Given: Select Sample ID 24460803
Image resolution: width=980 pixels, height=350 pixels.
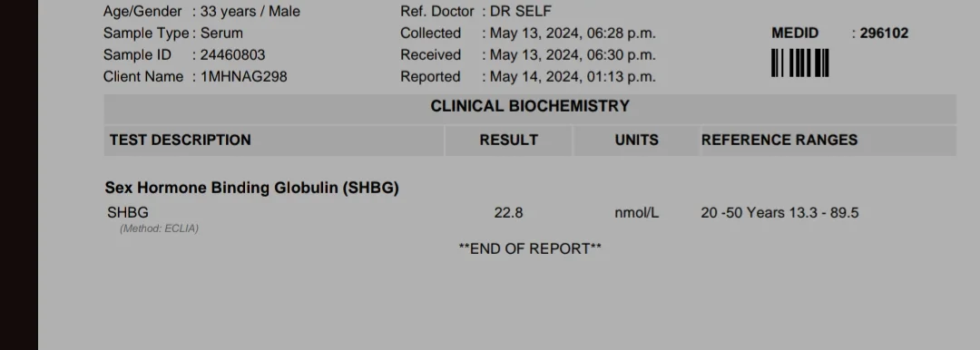Looking at the screenshot, I should tap(232, 55).
